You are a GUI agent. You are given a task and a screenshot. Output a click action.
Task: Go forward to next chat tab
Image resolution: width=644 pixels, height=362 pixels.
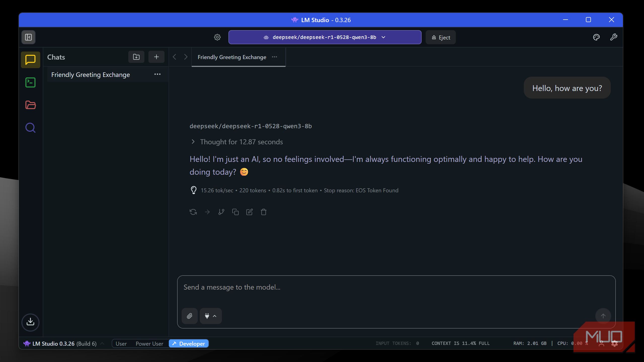(x=186, y=57)
